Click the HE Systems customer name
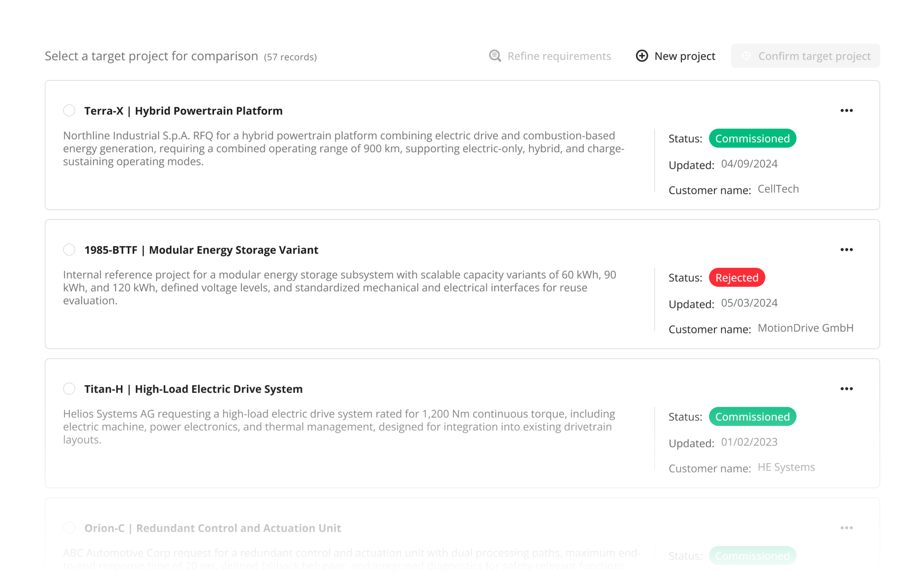This screenshot has height=577, width=924. pyautogui.click(x=786, y=467)
